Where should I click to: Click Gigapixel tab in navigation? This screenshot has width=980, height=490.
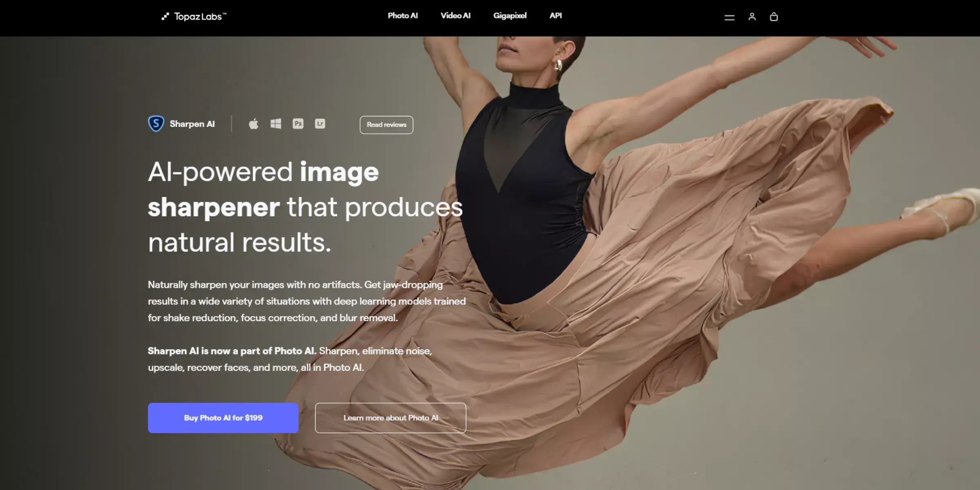click(x=509, y=15)
